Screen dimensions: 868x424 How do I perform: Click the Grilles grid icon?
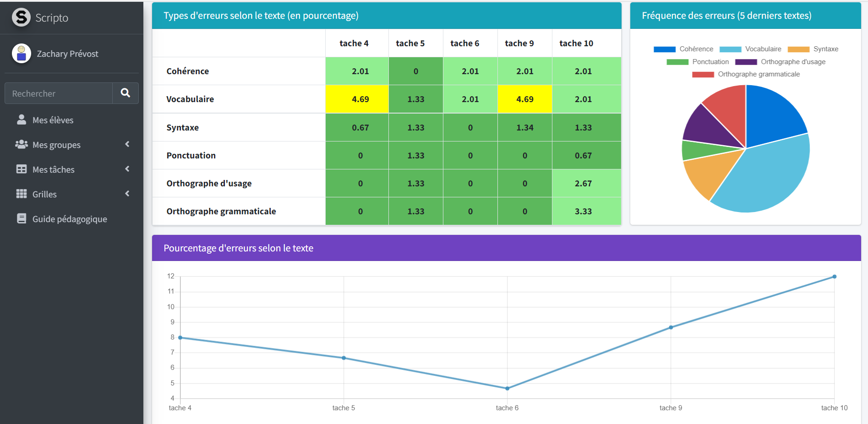click(x=22, y=194)
